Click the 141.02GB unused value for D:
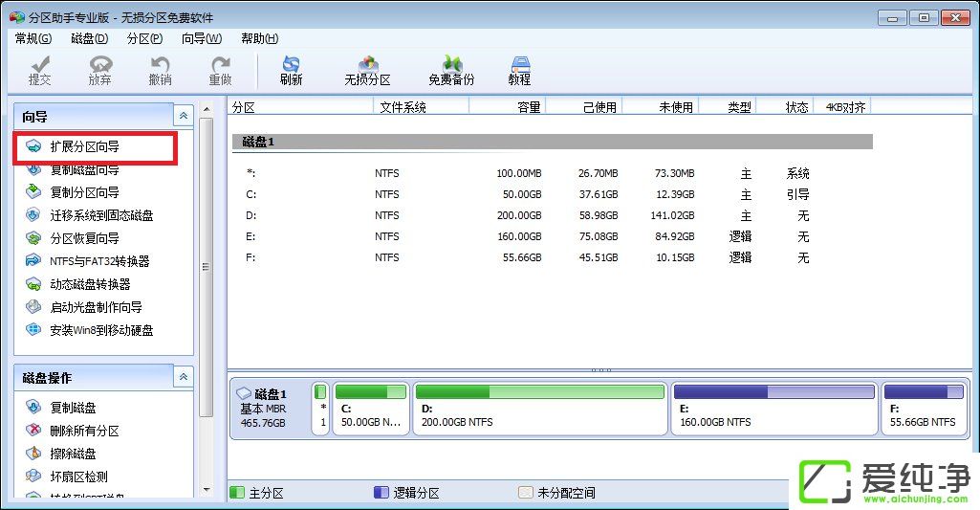Screen dimensions: 980x510 click(672, 216)
